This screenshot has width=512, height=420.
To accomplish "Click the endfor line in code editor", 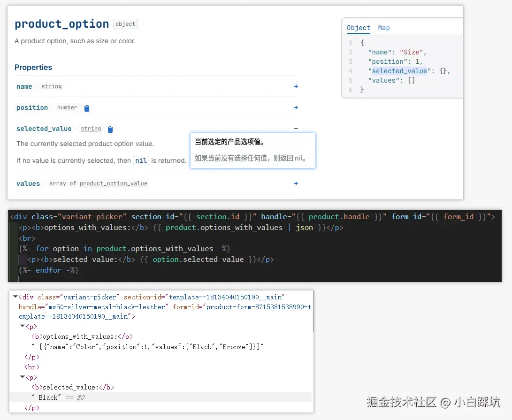I will click(x=49, y=270).
